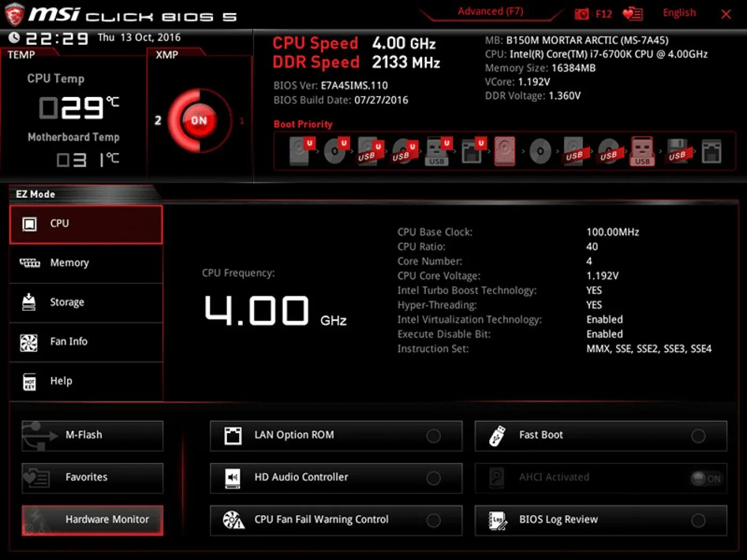Open the Storage section
Viewport: 747px width, 560px height.
coord(86,303)
